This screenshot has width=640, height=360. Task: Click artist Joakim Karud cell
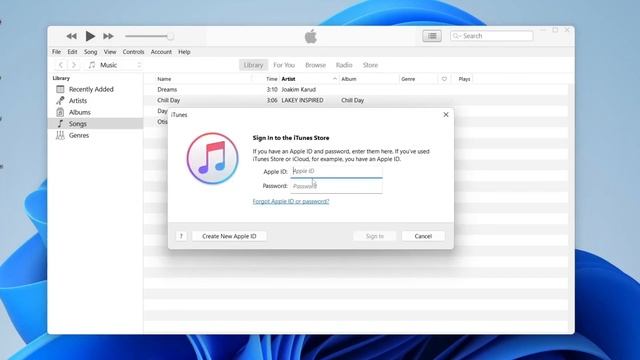(x=299, y=89)
